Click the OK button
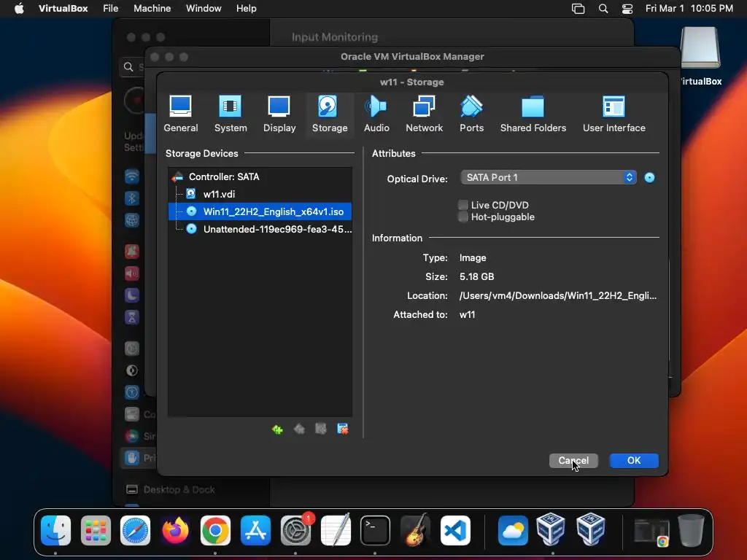747x560 pixels. click(634, 461)
